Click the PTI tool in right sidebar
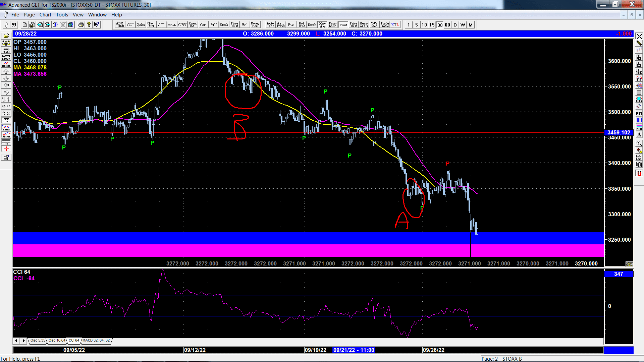Image resolution: width=644 pixels, height=362 pixels. pos(639,114)
